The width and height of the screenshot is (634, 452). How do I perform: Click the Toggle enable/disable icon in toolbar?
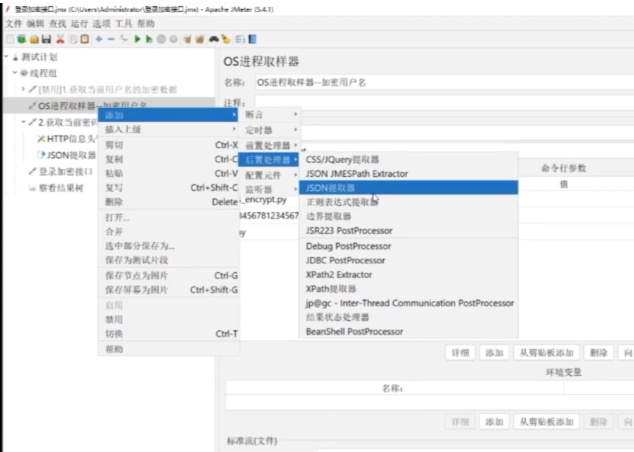(x=124, y=39)
